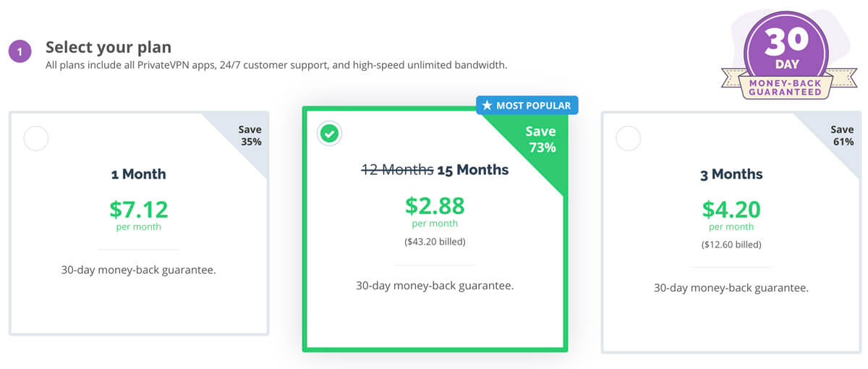This screenshot has height=369, width=868.
Task: Click the crossed-out 12 Months label
Action: coord(397,170)
